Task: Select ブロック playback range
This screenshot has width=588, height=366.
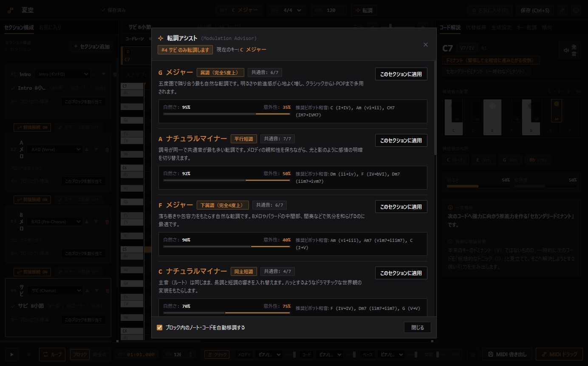Action: pos(80,354)
